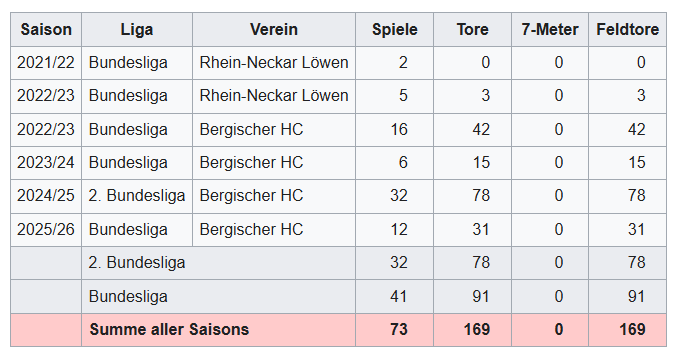Screen dimensions: 686x361
Task: Click the Verein column header
Action: point(274,29)
